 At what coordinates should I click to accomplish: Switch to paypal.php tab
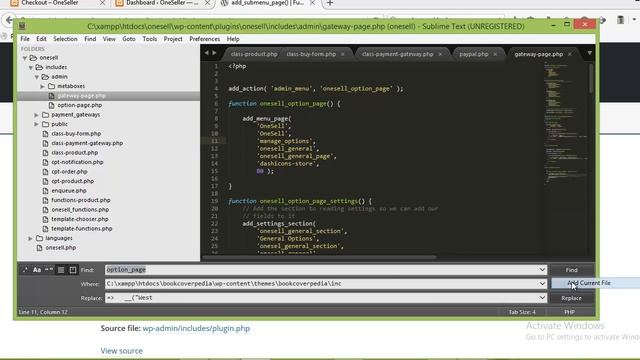[474, 54]
